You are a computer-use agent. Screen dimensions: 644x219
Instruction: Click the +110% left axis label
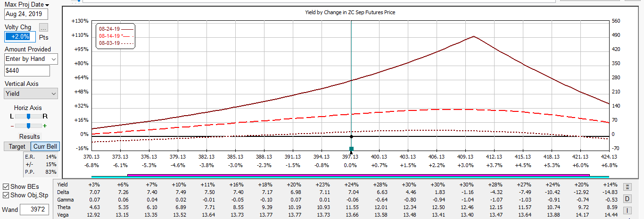point(80,35)
